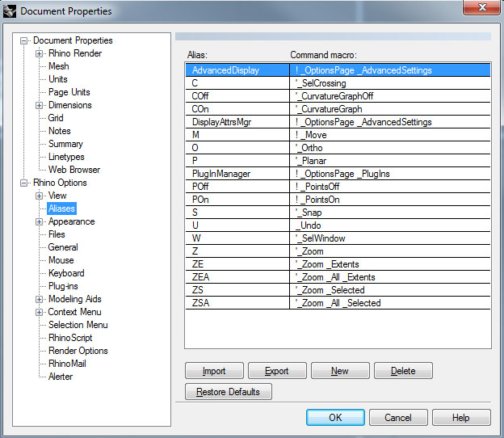Delete the selected alias
Viewport: 504px width, 438px height.
coord(402,371)
